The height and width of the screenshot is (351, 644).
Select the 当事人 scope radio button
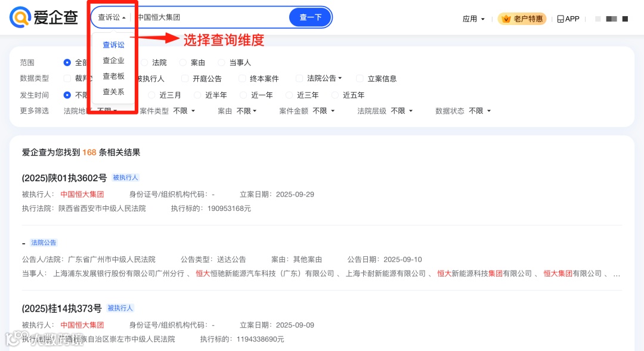click(222, 63)
